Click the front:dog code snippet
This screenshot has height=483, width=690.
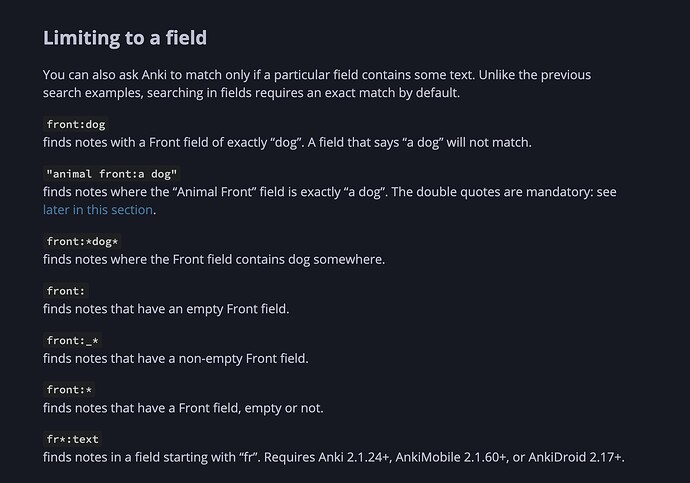coord(76,125)
